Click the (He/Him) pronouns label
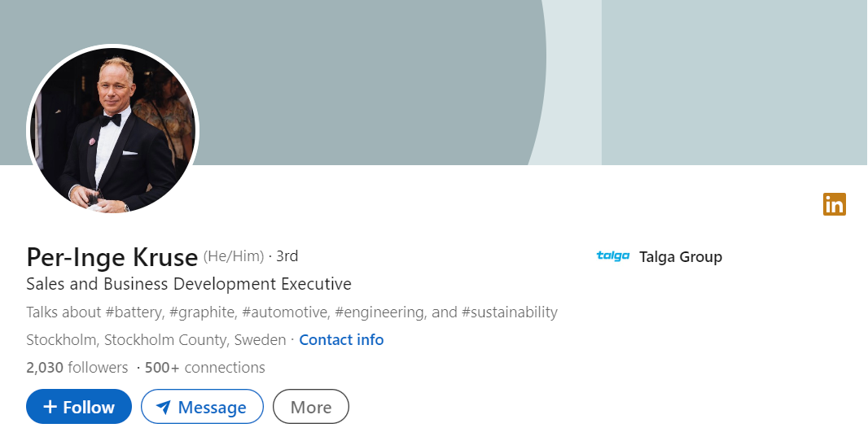 coord(234,257)
